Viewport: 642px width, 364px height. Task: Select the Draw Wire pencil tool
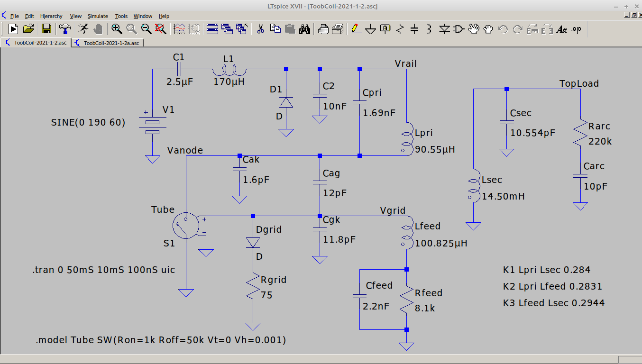click(x=356, y=29)
